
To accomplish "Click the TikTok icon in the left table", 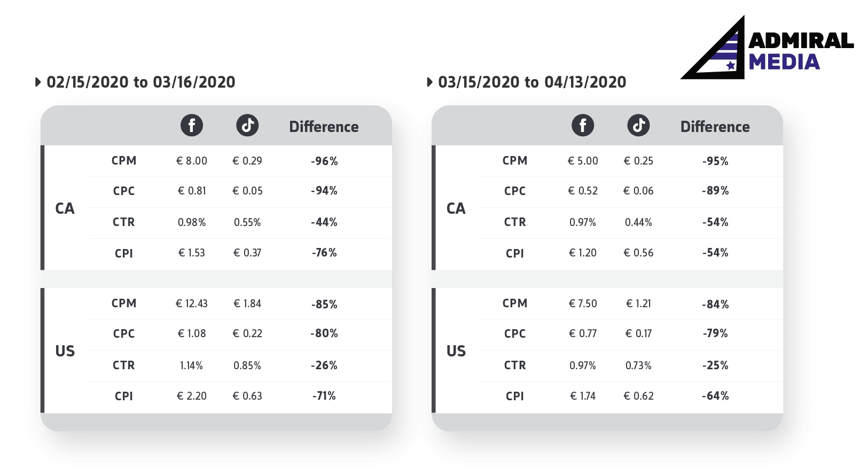I will click(247, 126).
